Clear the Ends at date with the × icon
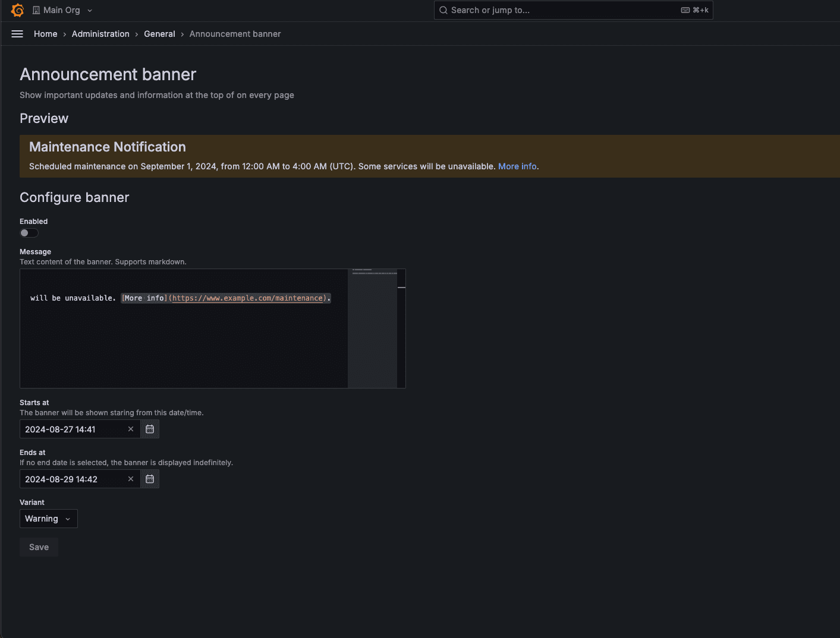 pyautogui.click(x=130, y=479)
